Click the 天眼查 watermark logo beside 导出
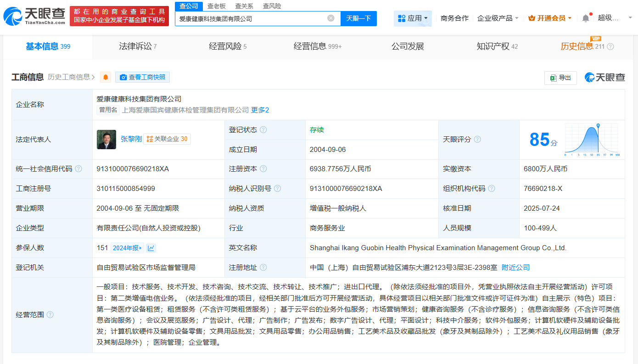 [604, 78]
